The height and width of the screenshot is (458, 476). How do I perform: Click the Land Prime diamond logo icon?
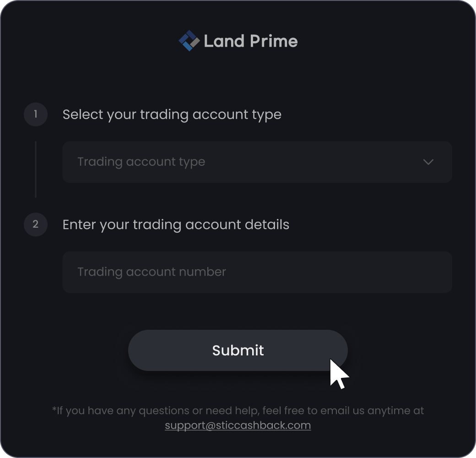pos(189,41)
